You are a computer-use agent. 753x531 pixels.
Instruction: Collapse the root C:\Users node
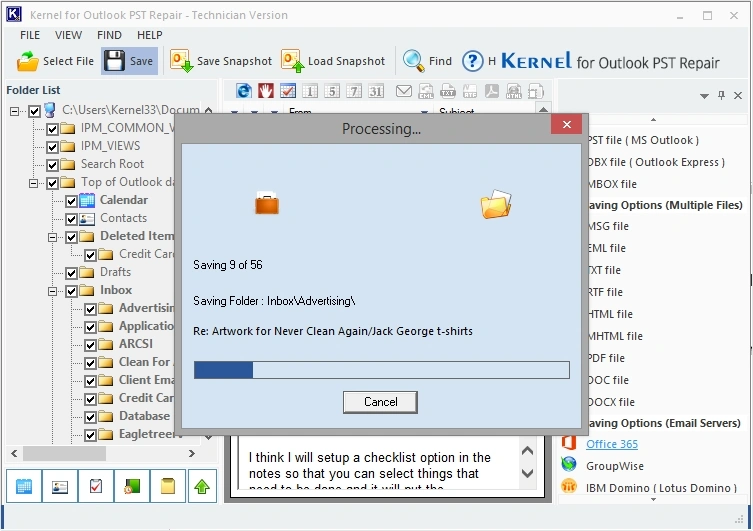pyautogui.click(x=14, y=111)
